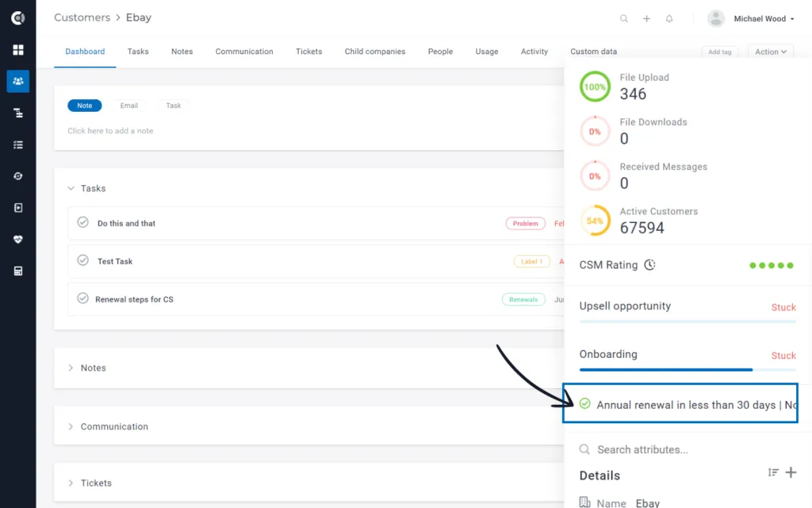Screen dimensions: 812x508
Task: Click the CSM Rating history clock icon
Action: coord(650,265)
